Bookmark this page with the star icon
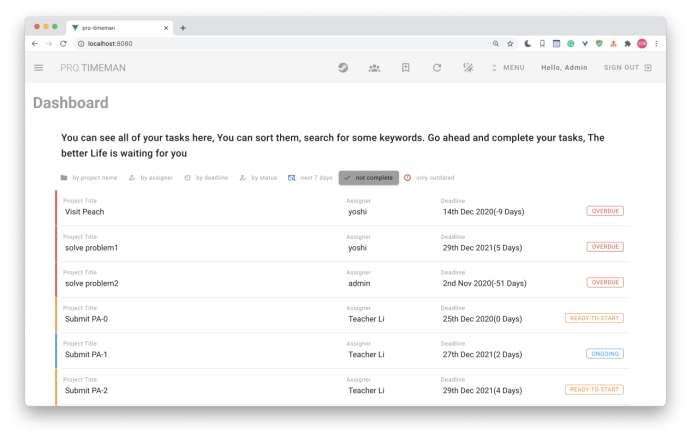Image resolution: width=691 pixels, height=440 pixels. [511, 44]
